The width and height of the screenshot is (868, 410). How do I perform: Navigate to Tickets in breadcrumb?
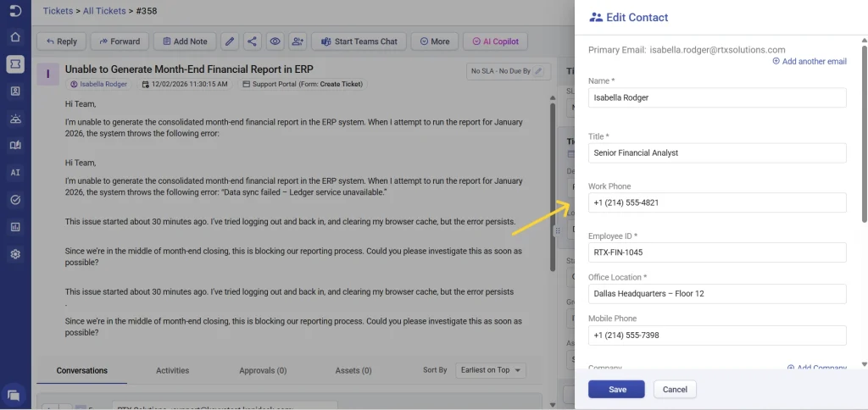tap(58, 10)
